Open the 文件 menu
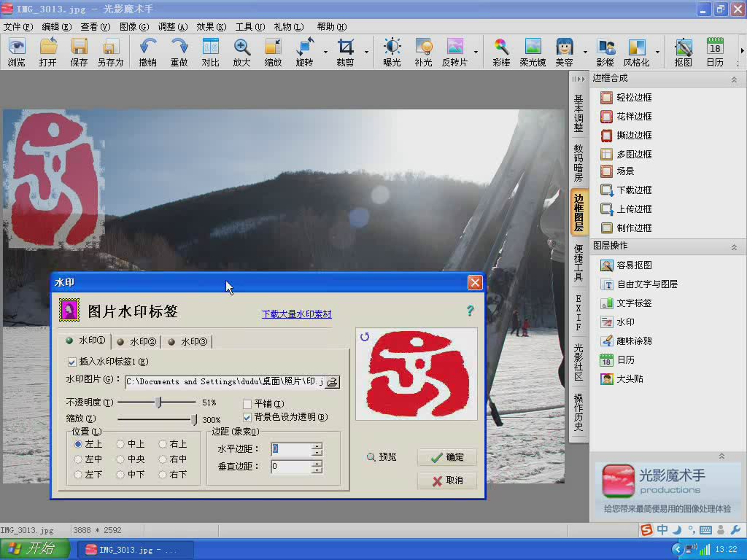This screenshot has height=560, width=747. pyautogui.click(x=18, y=27)
